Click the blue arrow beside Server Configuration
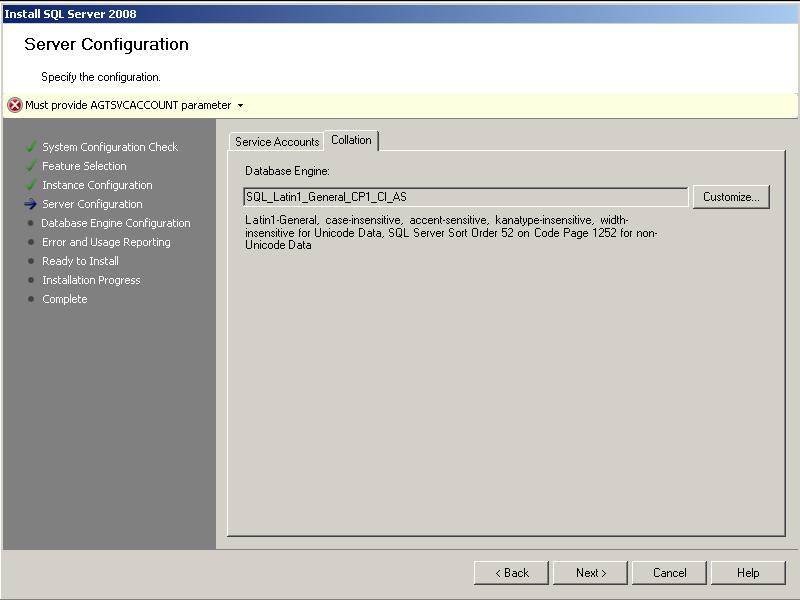 31,204
